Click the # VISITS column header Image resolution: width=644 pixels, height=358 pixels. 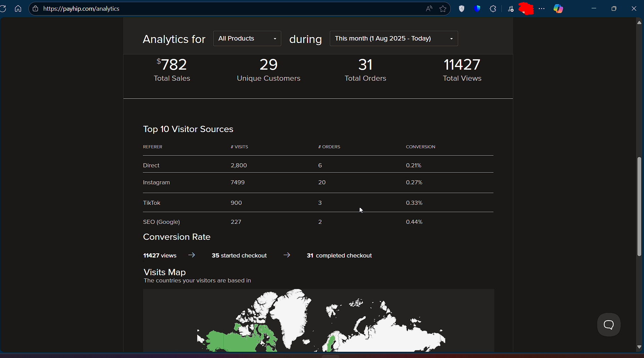click(x=239, y=147)
